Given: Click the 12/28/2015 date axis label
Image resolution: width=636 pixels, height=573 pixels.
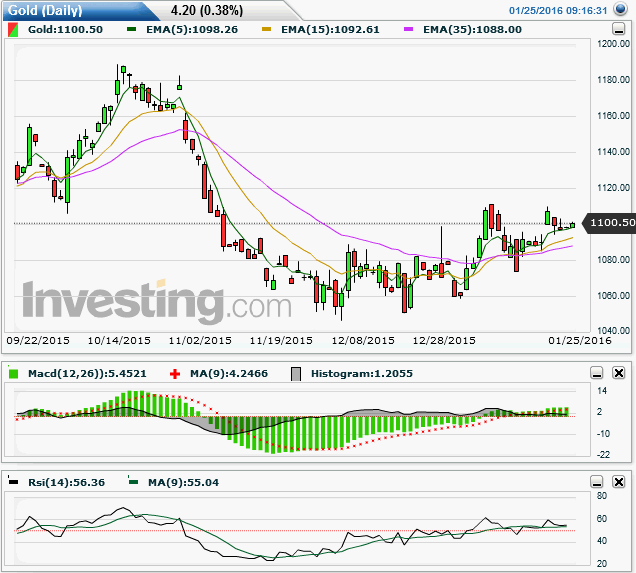Looking at the screenshot, I should [x=444, y=341].
